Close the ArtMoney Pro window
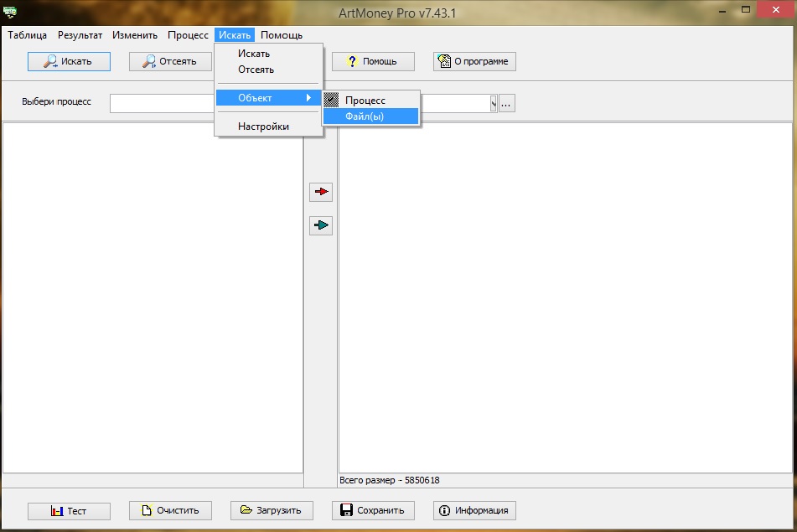 pyautogui.click(x=776, y=10)
